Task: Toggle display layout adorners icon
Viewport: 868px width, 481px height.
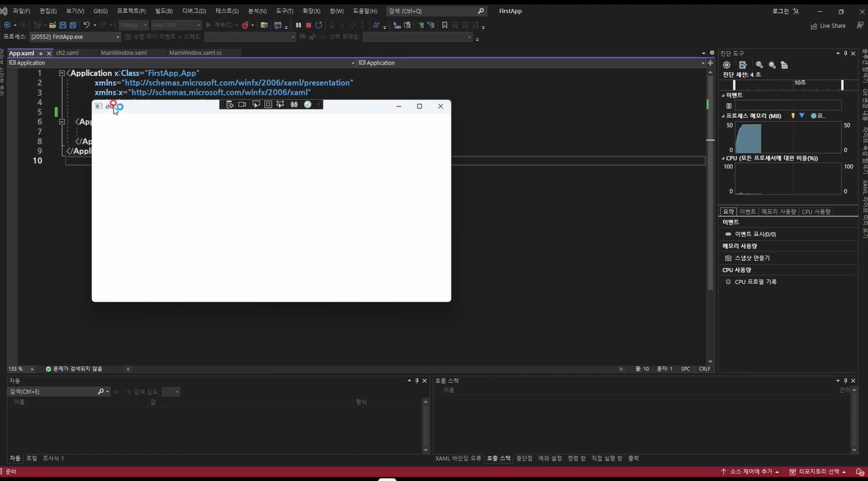Action: click(x=268, y=104)
